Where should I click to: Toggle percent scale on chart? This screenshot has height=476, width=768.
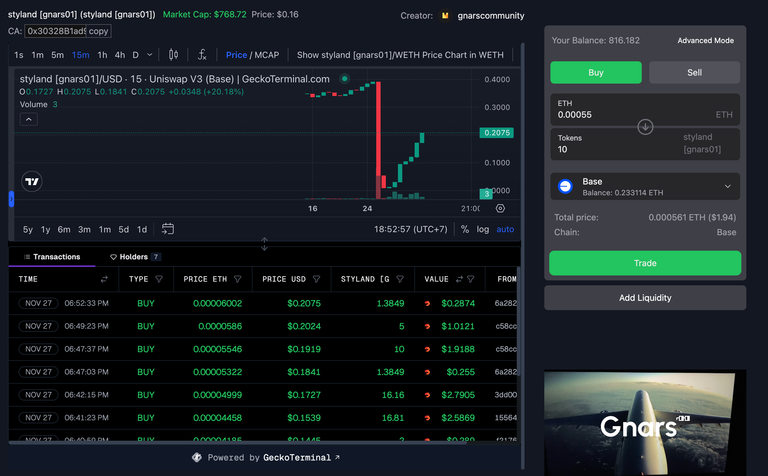coord(465,229)
